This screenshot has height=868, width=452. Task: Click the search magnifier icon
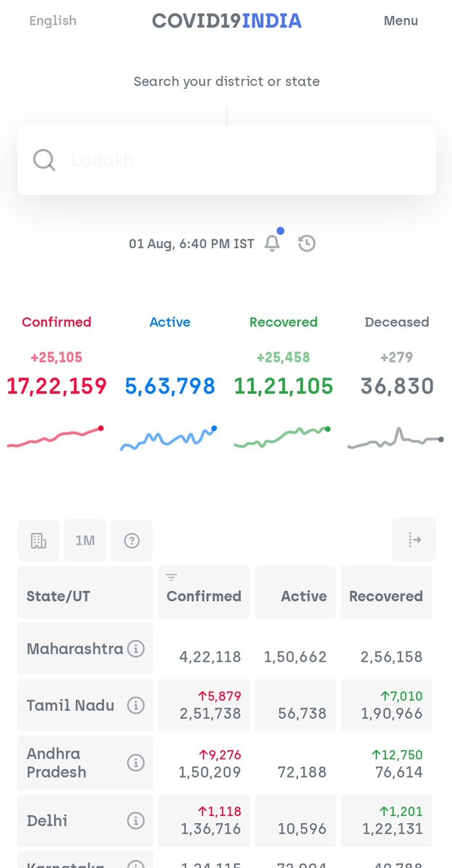tap(44, 160)
